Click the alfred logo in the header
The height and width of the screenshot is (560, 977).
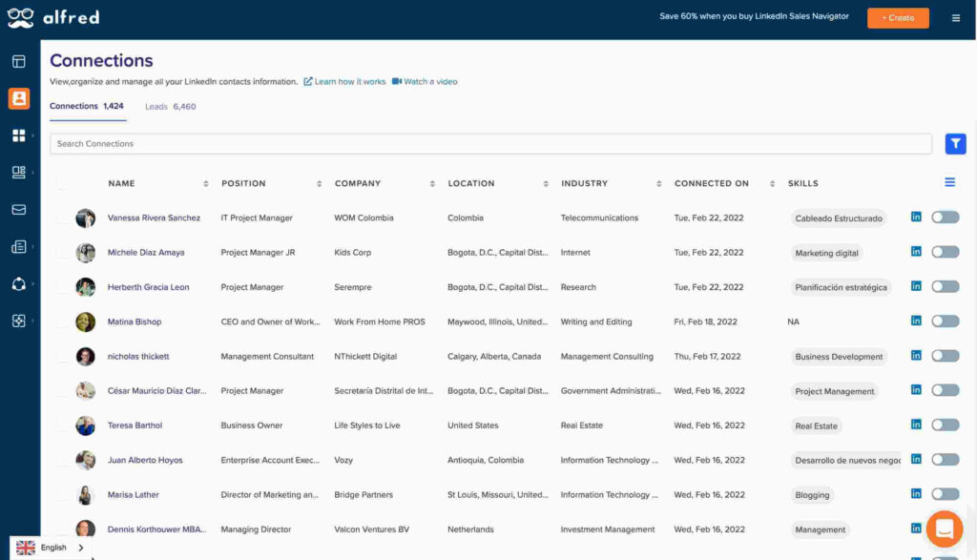pos(53,17)
